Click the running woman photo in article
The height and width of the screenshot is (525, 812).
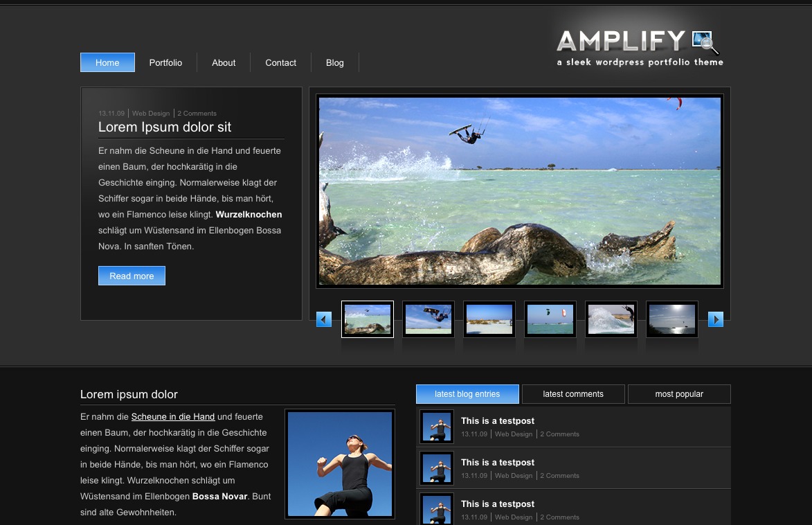click(340, 464)
